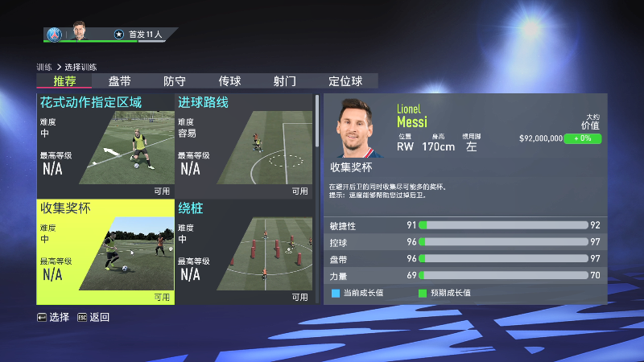Click the 敏捷性 attribute growth bar
Image resolution: width=644 pixels, height=362 pixels.
pyautogui.click(x=504, y=225)
